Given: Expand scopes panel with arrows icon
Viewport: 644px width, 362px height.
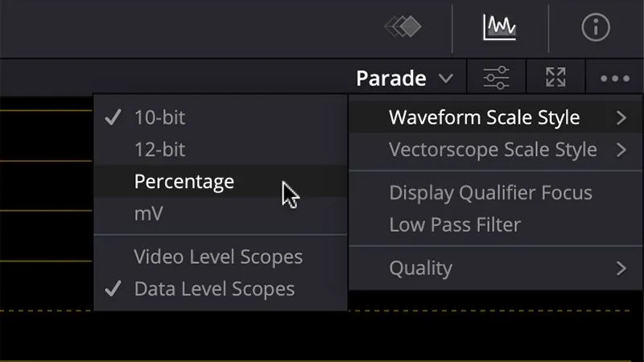Looking at the screenshot, I should pyautogui.click(x=555, y=77).
